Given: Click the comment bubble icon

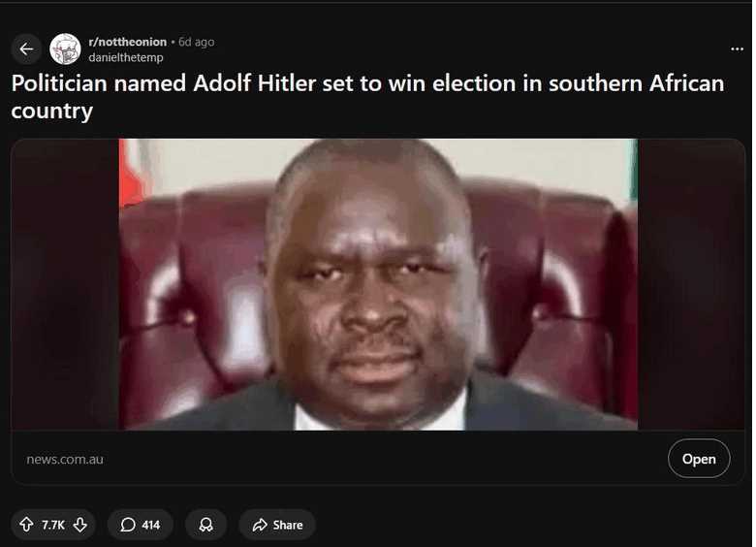Looking at the screenshot, I should tap(128, 525).
